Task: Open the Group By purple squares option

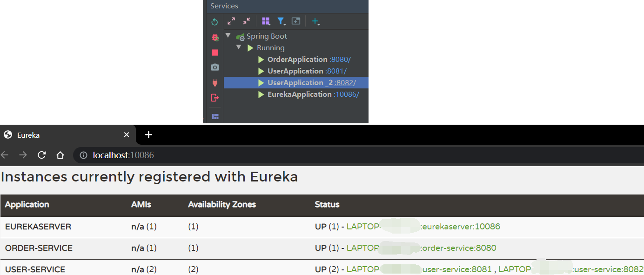Action: (x=266, y=21)
